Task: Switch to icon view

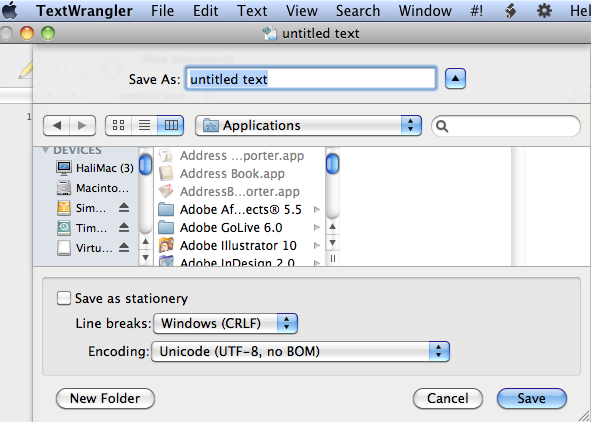Action: coord(118,125)
